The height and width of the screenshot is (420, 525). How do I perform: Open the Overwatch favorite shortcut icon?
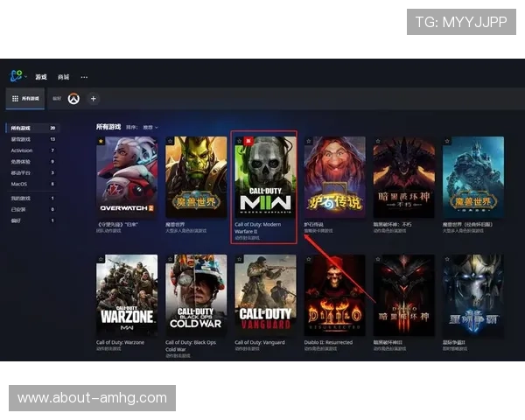[x=74, y=99]
